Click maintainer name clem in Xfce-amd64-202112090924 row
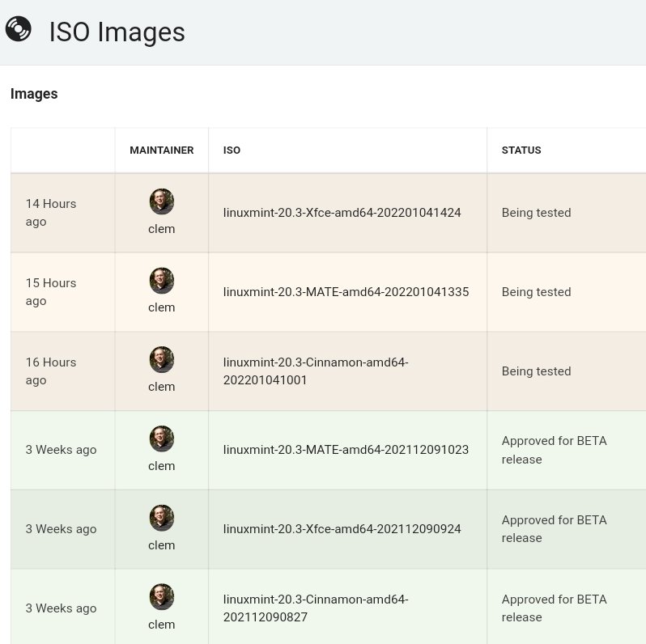 coord(162,545)
